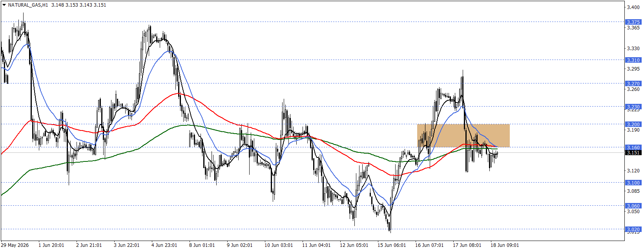
Task: Click the 17 Jun 08:01 time label
Action: (x=467, y=245)
